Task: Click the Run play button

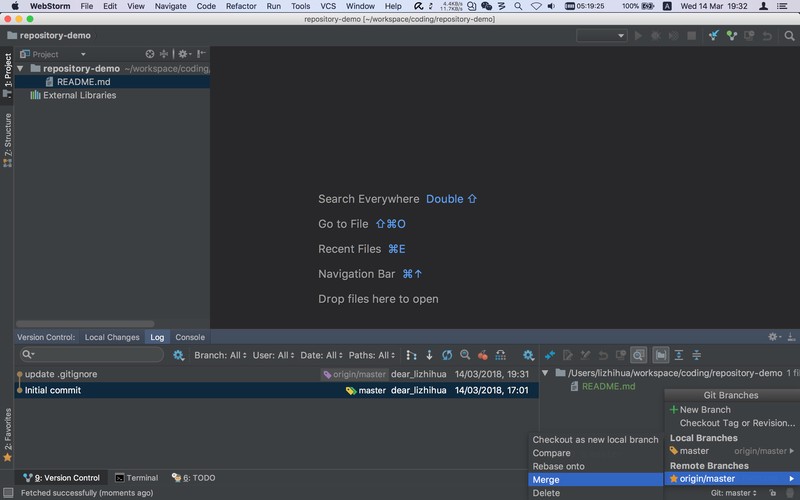Action: click(638, 35)
